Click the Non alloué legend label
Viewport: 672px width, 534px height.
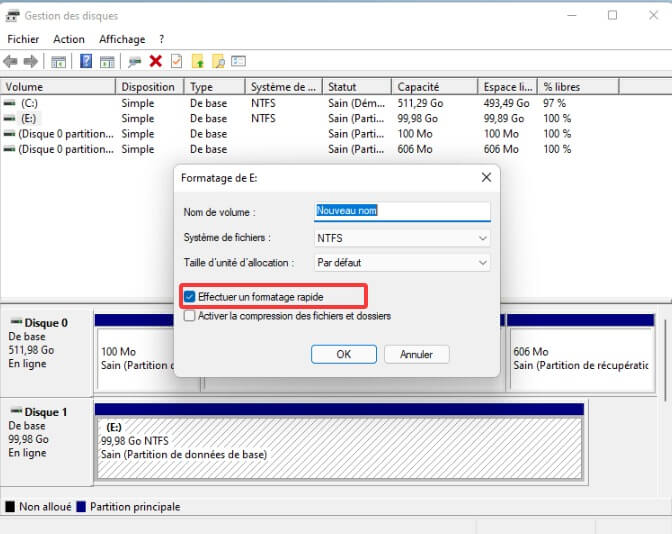(45, 507)
